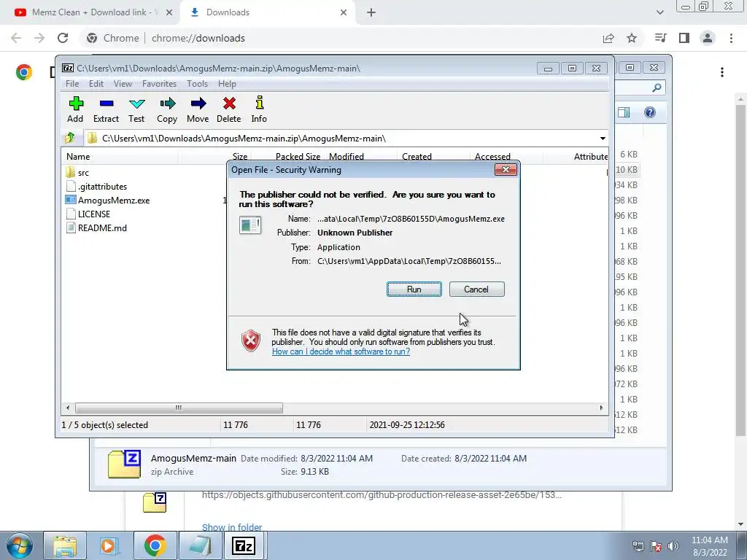
Task: Open the Edit menu in 7-Zip
Action: (96, 84)
